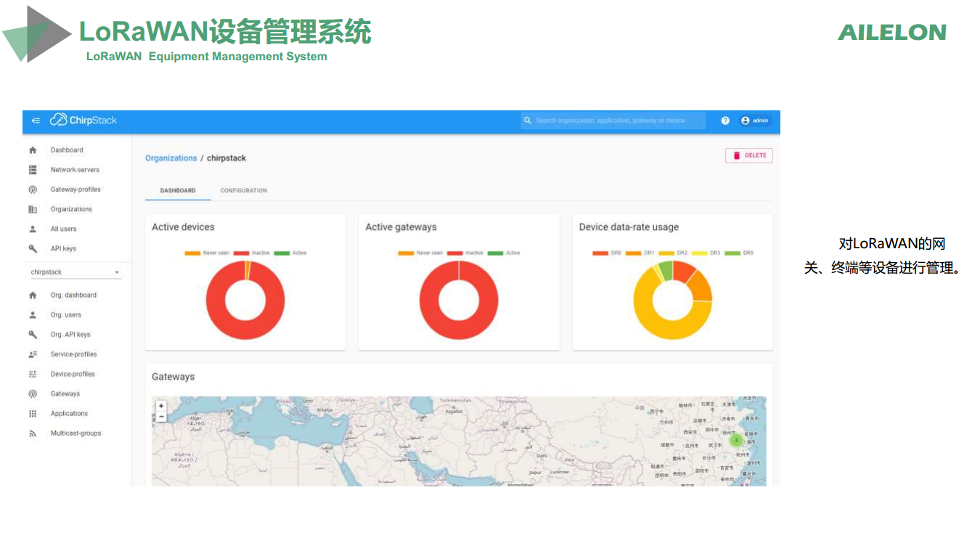Screen dimensions: 980x551
Task: Toggle Active legend in Active gateways chart
Action: [505, 253]
